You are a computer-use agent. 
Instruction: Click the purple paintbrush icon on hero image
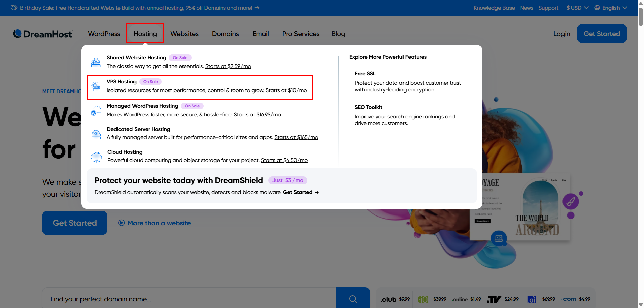pos(571,201)
